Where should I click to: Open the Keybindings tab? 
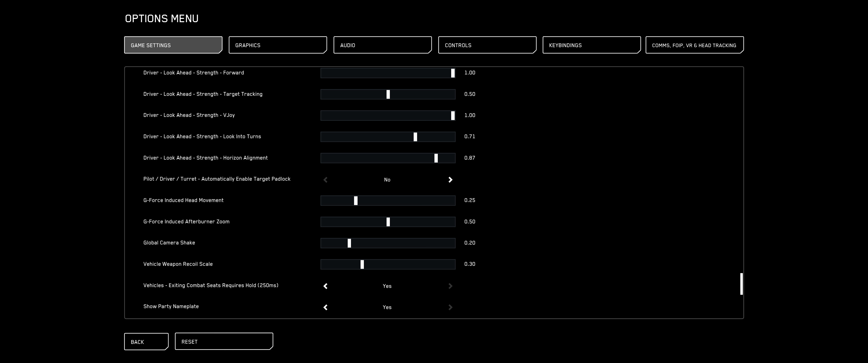pyautogui.click(x=591, y=45)
